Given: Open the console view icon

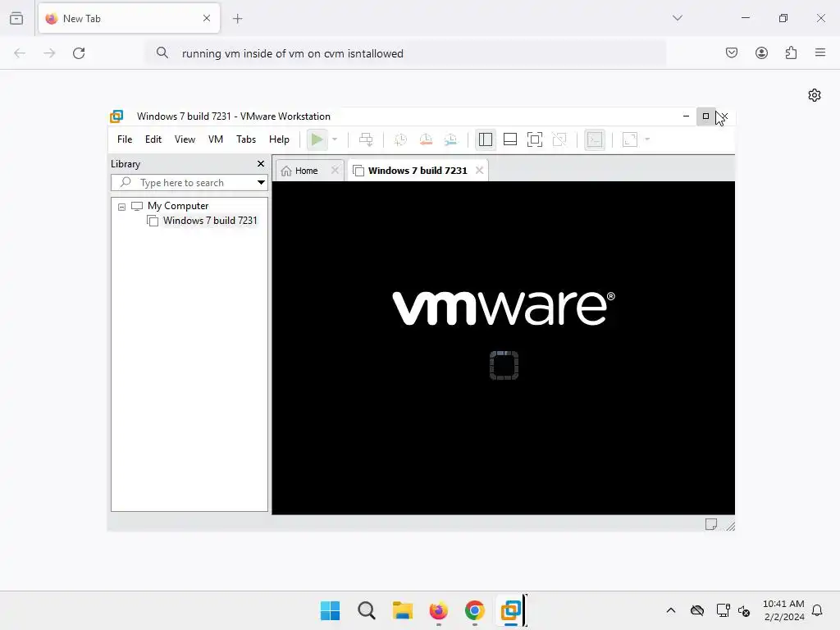Looking at the screenshot, I should (x=595, y=139).
